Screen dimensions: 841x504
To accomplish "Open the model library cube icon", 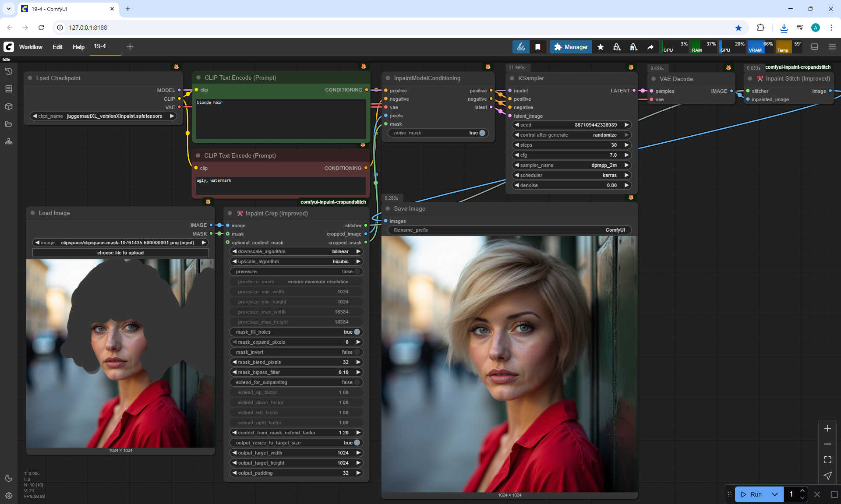I will click(9, 106).
